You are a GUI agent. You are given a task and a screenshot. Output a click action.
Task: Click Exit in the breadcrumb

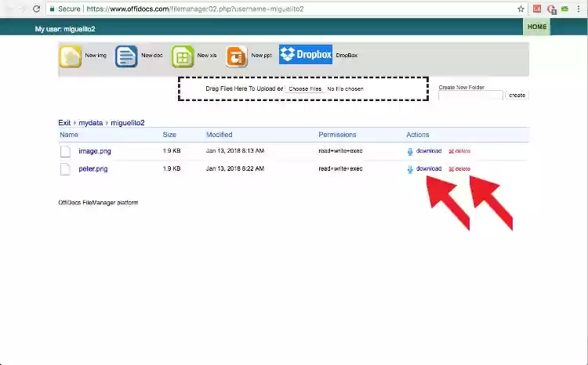coord(64,122)
